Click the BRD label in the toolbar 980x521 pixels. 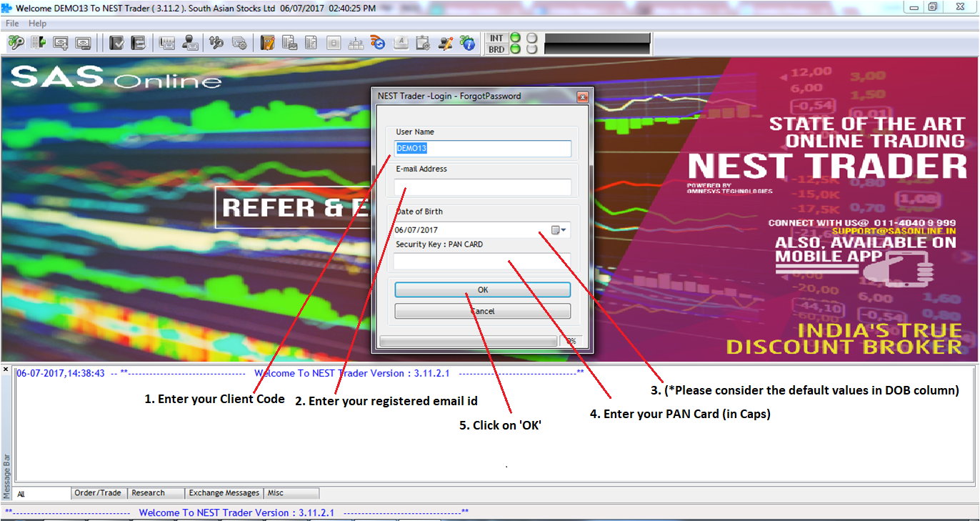pos(496,49)
